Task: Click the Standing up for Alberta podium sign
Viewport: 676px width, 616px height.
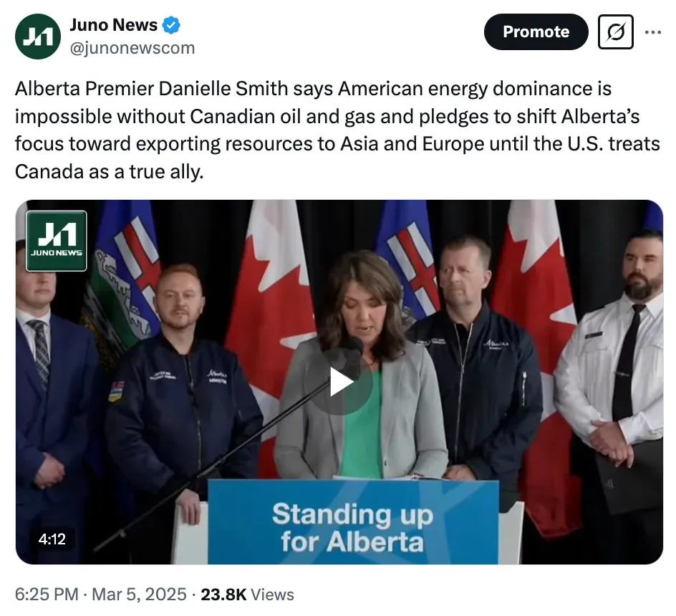Action: pos(353,522)
